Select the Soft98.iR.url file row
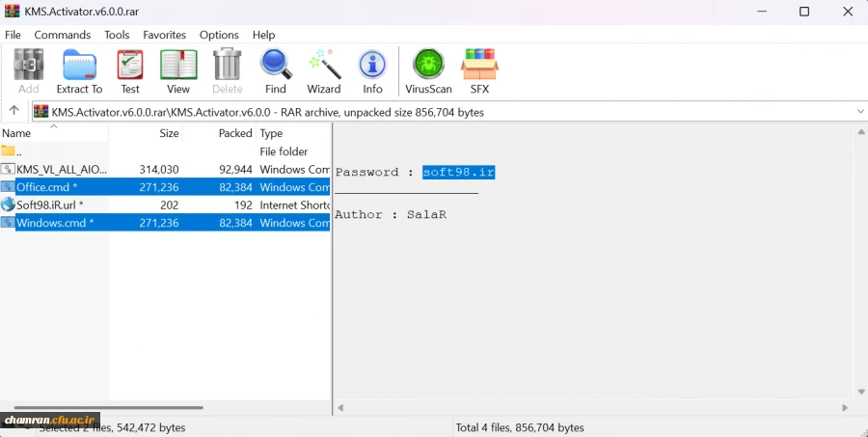The width and height of the screenshot is (868, 437). coord(165,205)
